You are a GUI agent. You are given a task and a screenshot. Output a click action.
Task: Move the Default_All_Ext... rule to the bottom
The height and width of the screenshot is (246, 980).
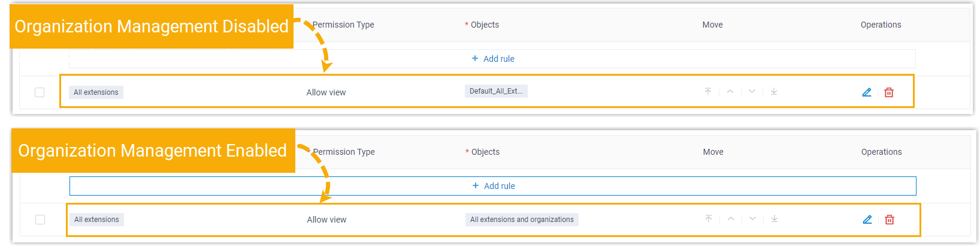point(774,92)
